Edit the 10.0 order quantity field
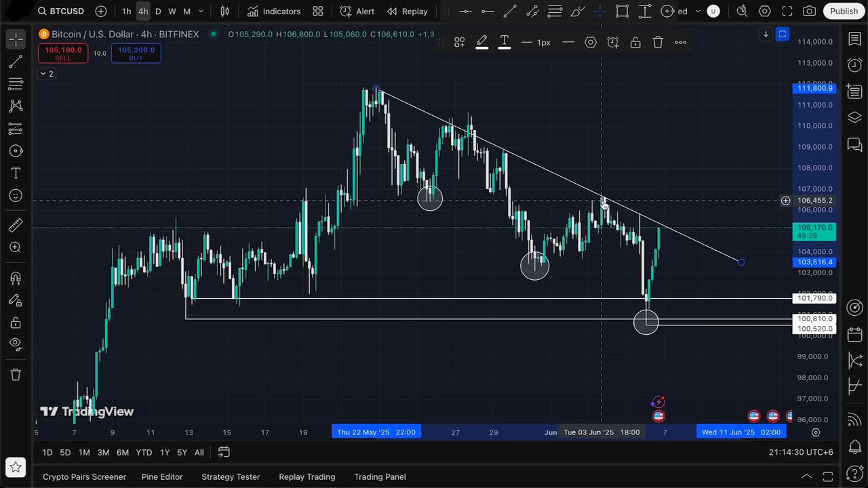Image resolution: width=868 pixels, height=488 pixels. tap(100, 54)
